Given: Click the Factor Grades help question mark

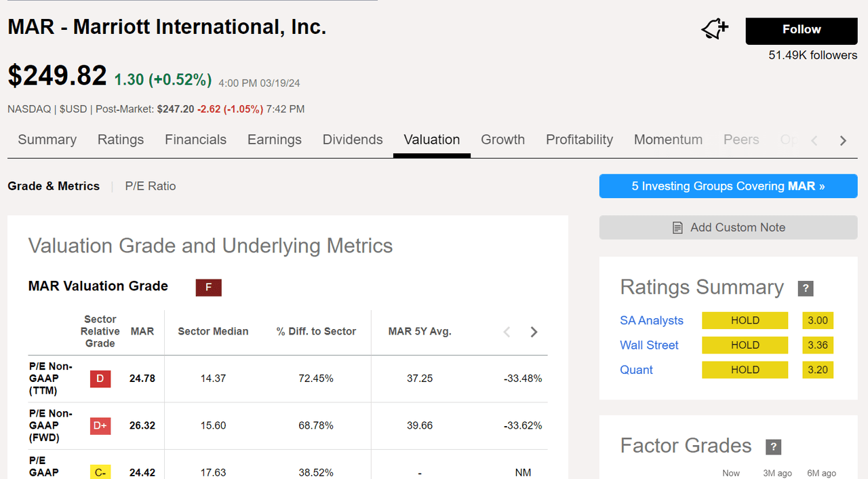Looking at the screenshot, I should pos(773,446).
